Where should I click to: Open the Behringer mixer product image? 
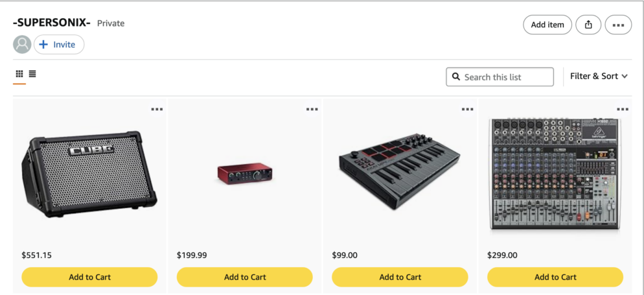click(x=555, y=174)
